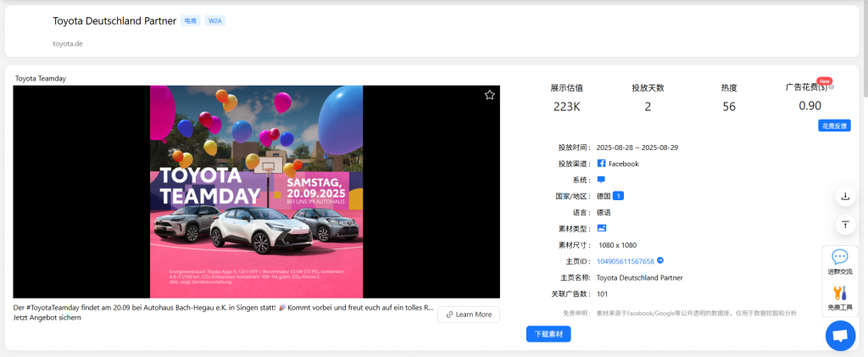Jump to top with the up-arrow icon
This screenshot has height=357, width=868.
tap(845, 225)
